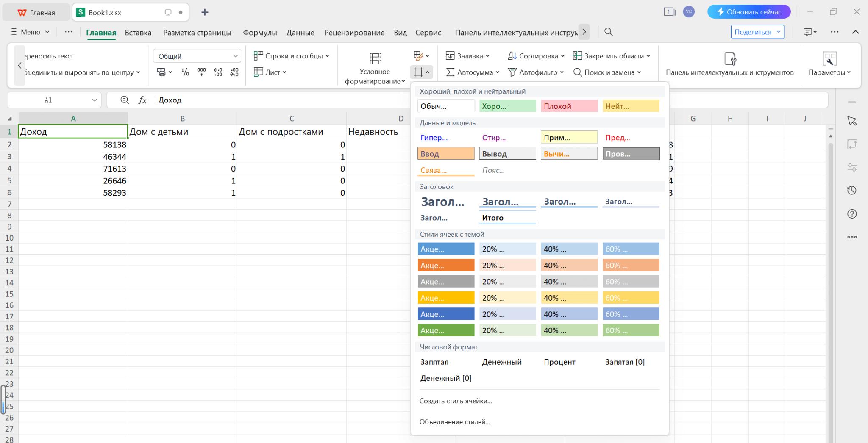Viewport: 868px width, 443px height.
Task: Select cell B1 Дом с детьми
Action: 182,132
